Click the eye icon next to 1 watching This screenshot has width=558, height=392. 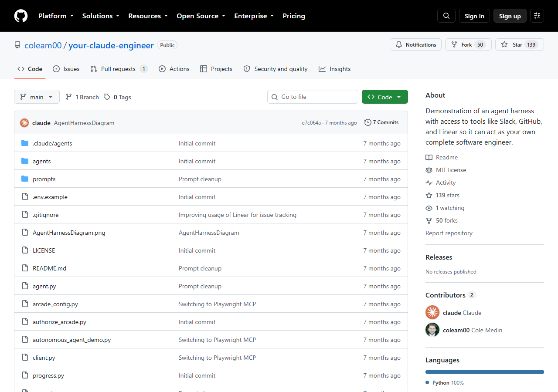[429, 208]
